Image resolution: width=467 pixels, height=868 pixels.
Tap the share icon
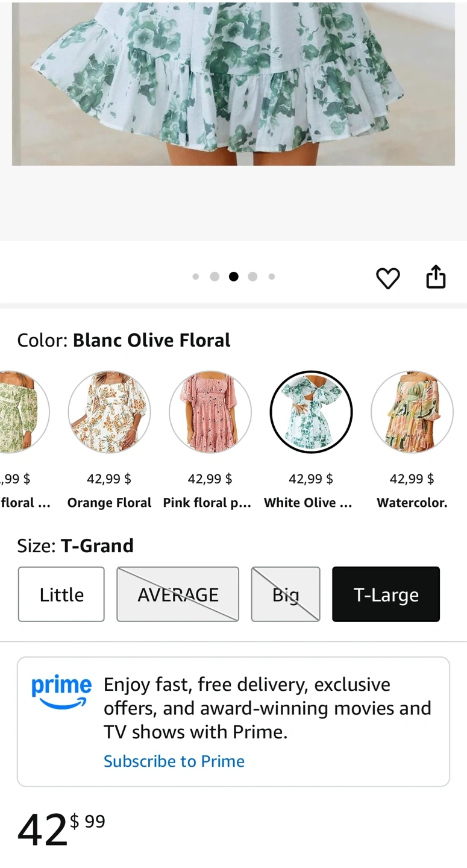pyautogui.click(x=436, y=277)
